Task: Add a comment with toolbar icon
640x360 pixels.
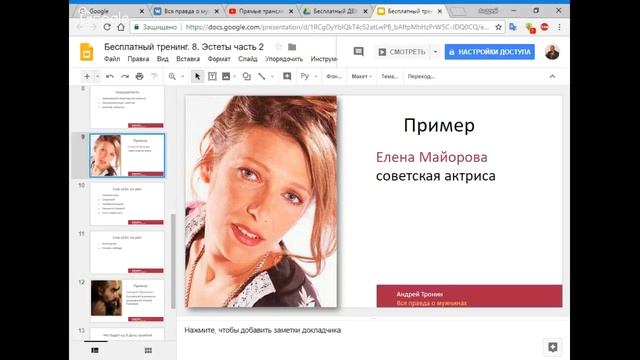Action: coord(287,76)
